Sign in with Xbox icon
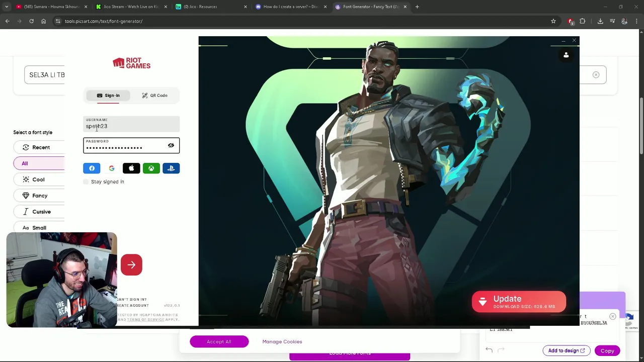The width and height of the screenshot is (644, 362). point(151,168)
